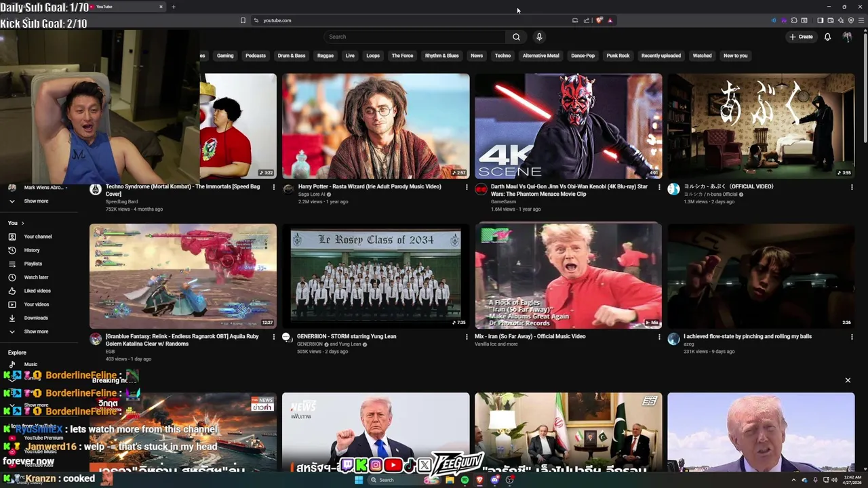Screen dimensions: 868x488
Task: Select the Drum & Bass filter chip
Action: [x=292, y=56]
